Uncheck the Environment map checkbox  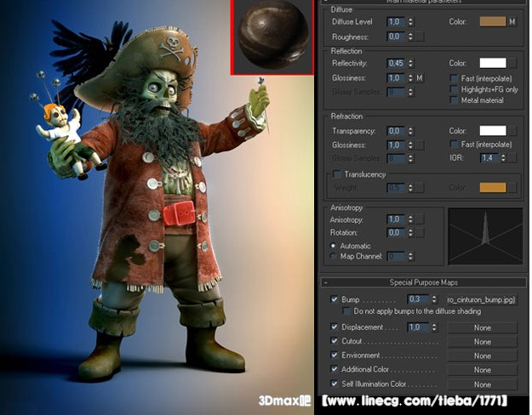click(x=335, y=355)
